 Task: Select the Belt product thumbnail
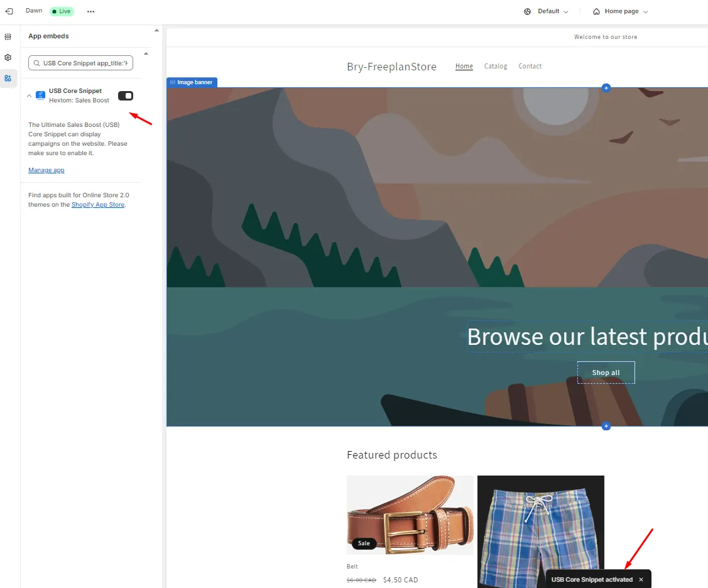pyautogui.click(x=410, y=515)
